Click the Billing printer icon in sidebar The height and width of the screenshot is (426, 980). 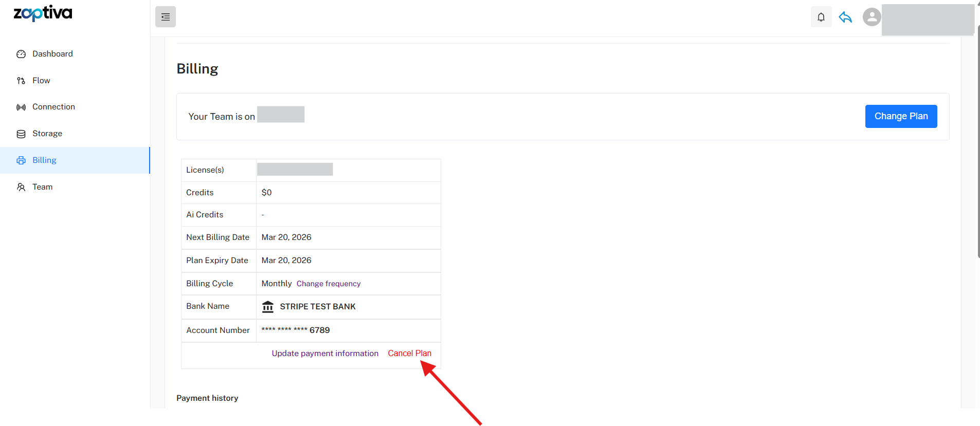click(x=21, y=160)
